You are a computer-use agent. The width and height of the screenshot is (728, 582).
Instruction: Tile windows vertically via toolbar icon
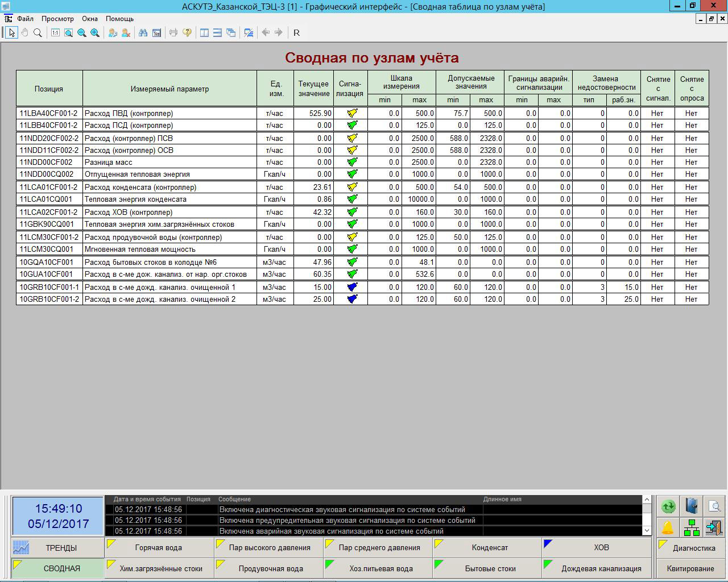tap(204, 32)
